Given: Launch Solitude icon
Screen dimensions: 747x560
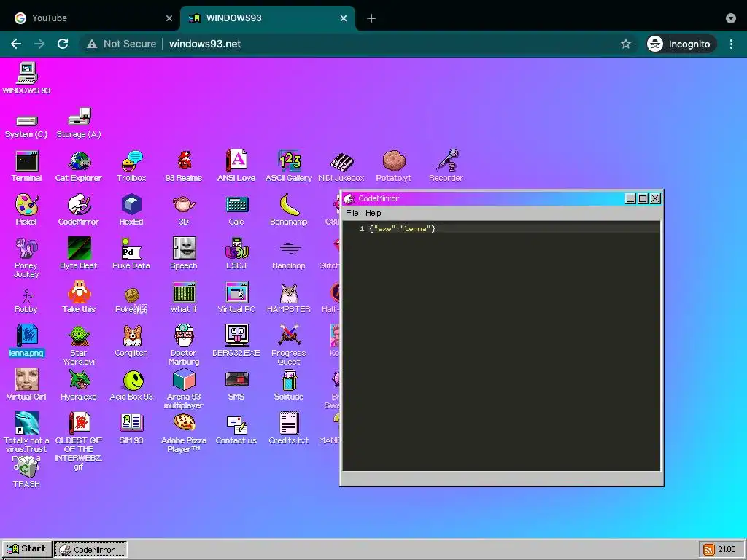Looking at the screenshot, I should pos(289,385).
